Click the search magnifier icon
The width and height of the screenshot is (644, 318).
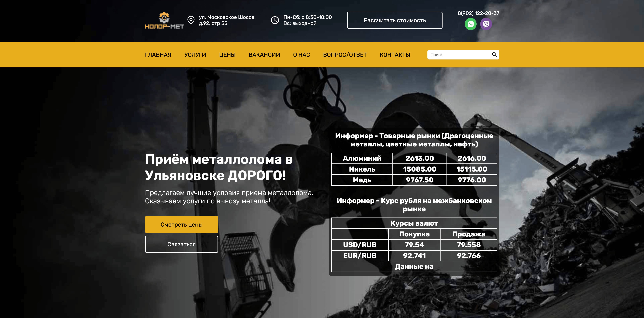(494, 55)
